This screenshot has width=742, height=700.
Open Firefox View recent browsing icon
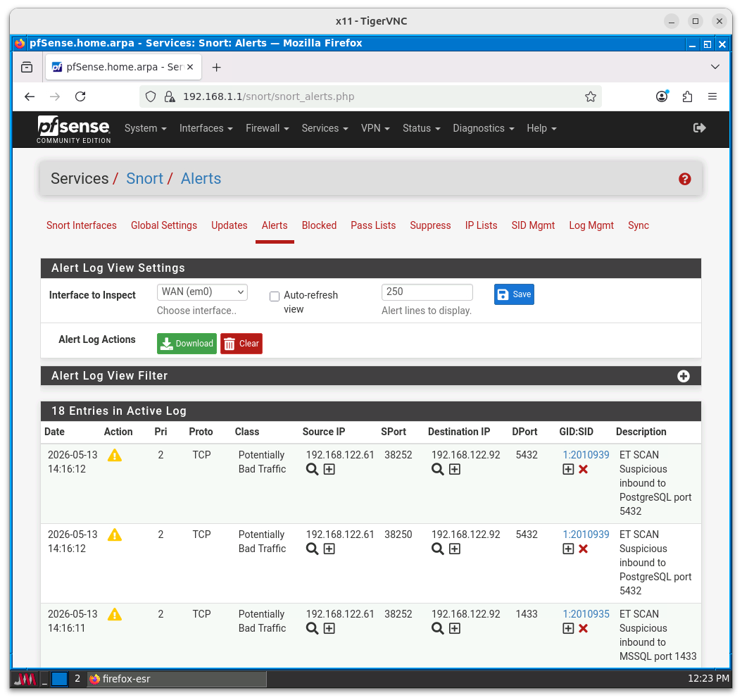click(x=27, y=67)
